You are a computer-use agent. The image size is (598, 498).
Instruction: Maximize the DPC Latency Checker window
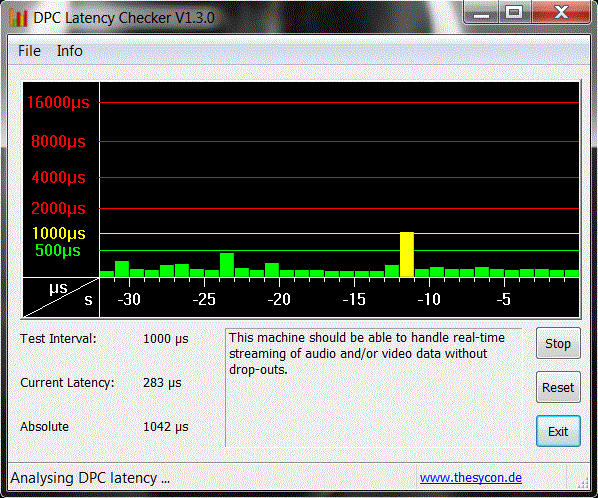point(514,12)
